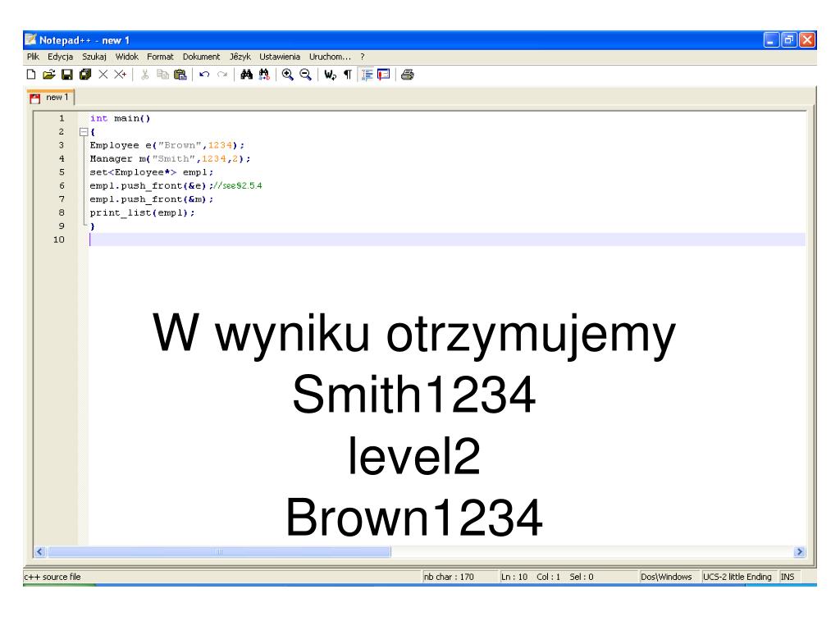Screen dimensions: 840x630
Task: Open the Szukaj menu
Action: click(94, 57)
